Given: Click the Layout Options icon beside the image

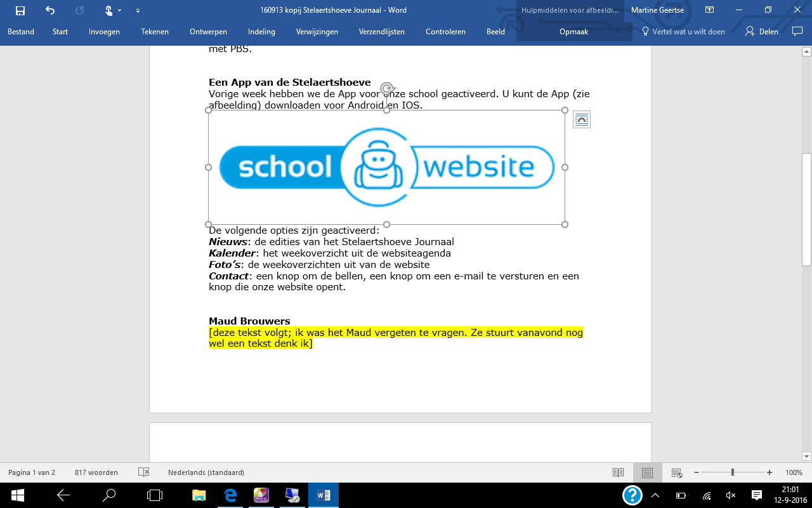Looking at the screenshot, I should [x=582, y=119].
